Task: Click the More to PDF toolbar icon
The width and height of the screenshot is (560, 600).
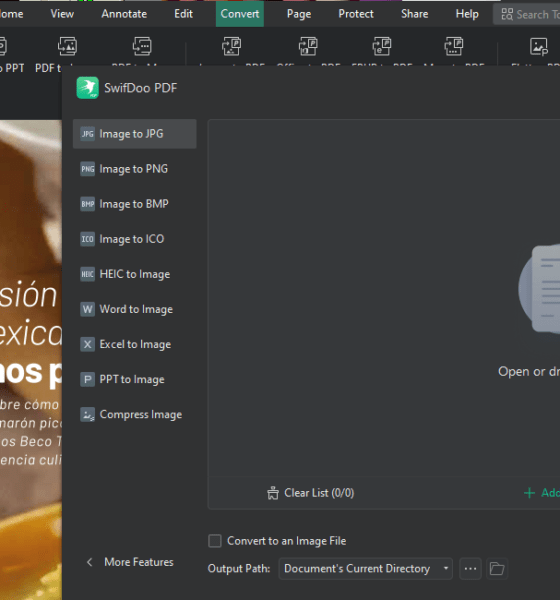Action: point(454,46)
